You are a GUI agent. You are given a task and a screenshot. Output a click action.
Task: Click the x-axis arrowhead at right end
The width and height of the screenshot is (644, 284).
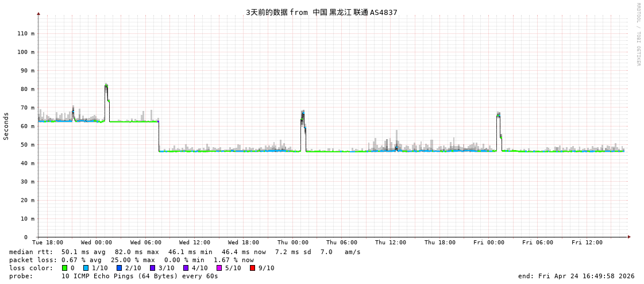click(629, 237)
